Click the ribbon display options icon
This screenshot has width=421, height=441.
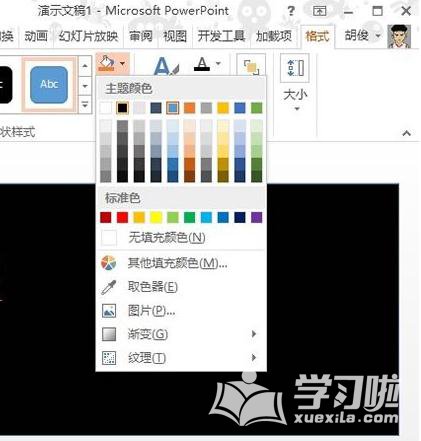tap(319, 11)
